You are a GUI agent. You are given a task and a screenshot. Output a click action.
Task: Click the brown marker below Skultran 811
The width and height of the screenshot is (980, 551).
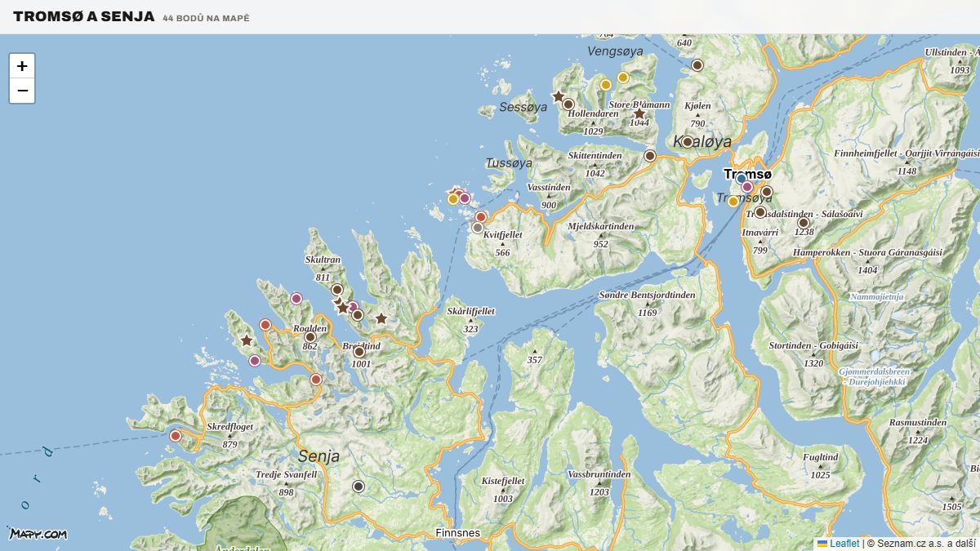[x=336, y=290]
